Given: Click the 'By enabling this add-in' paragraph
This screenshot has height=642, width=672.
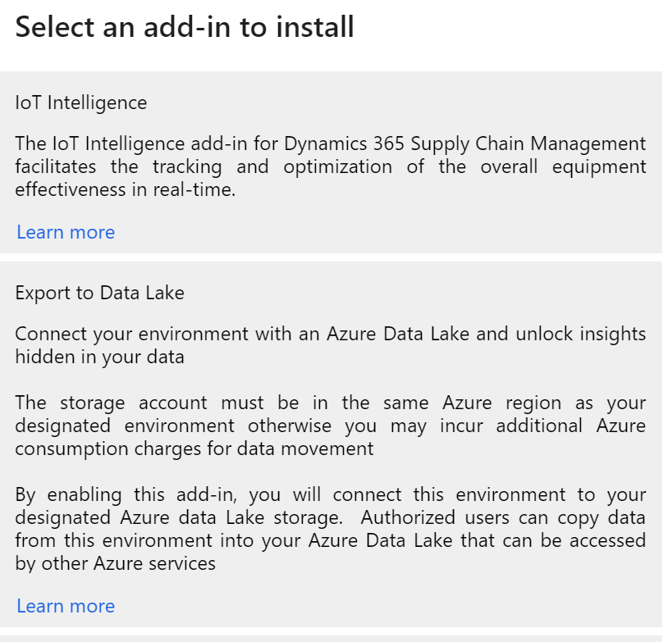Looking at the screenshot, I should point(330,529).
